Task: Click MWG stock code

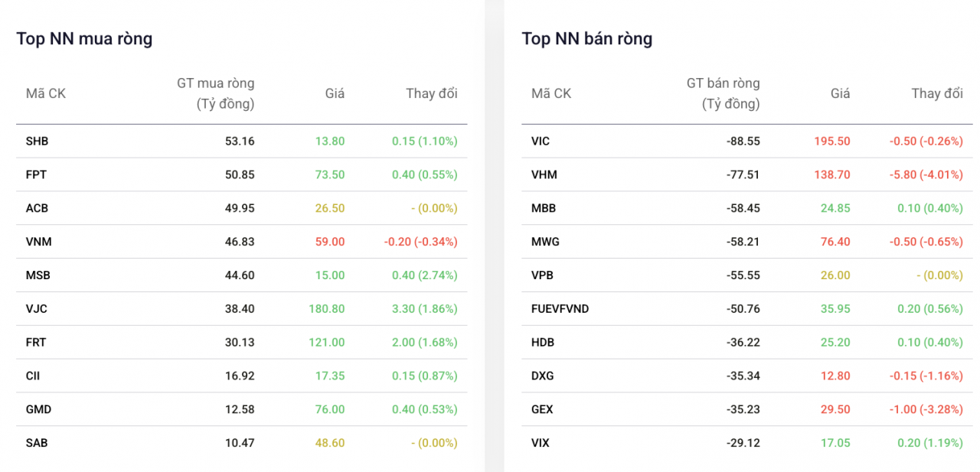Action: pyautogui.click(x=545, y=242)
